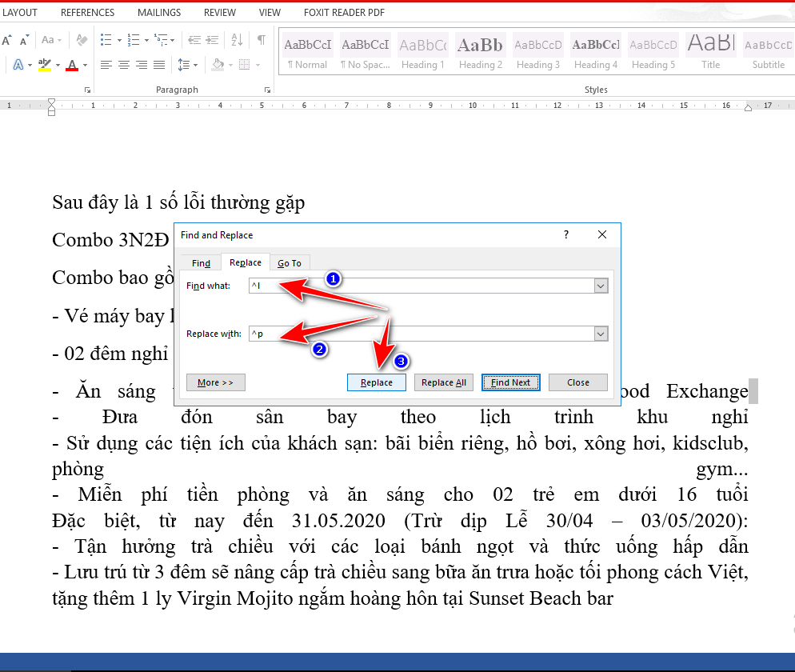Click the Replace button
Image resolution: width=795 pixels, height=672 pixels.
tap(376, 382)
